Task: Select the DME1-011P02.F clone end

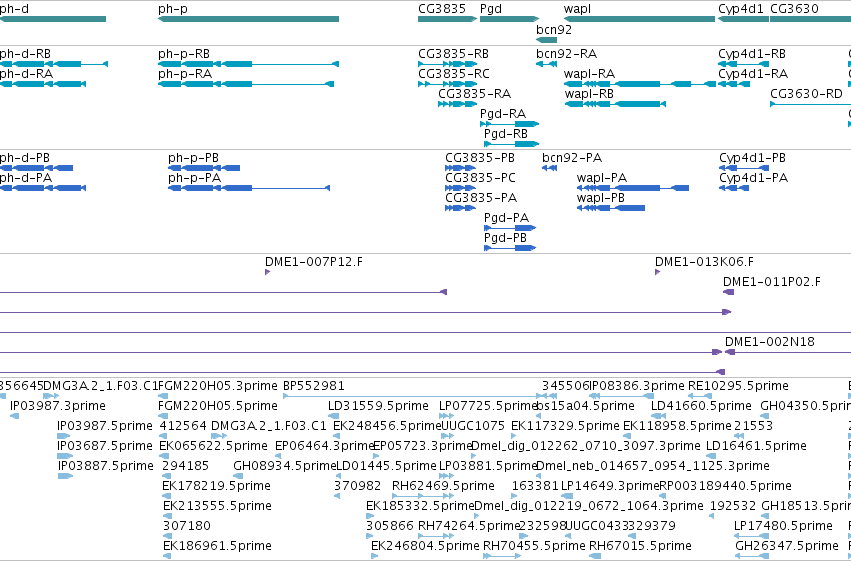Action: coord(728,292)
